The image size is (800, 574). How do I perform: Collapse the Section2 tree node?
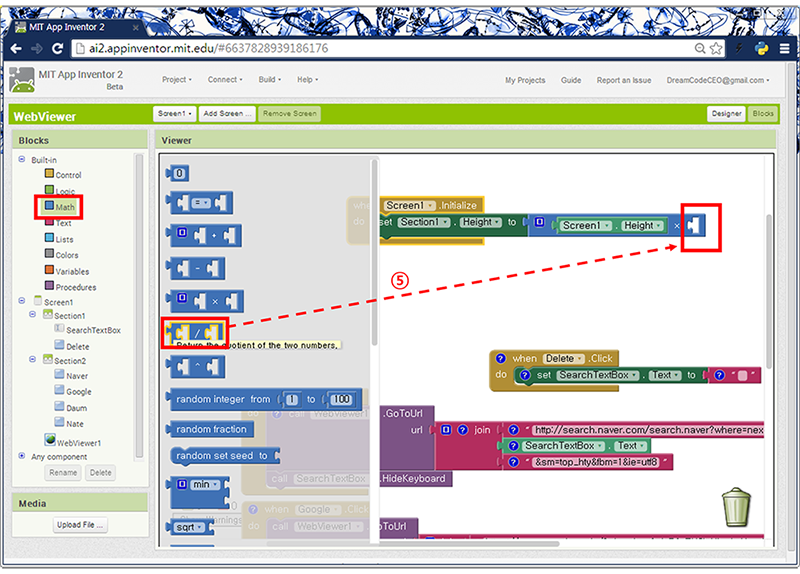pyautogui.click(x=33, y=359)
